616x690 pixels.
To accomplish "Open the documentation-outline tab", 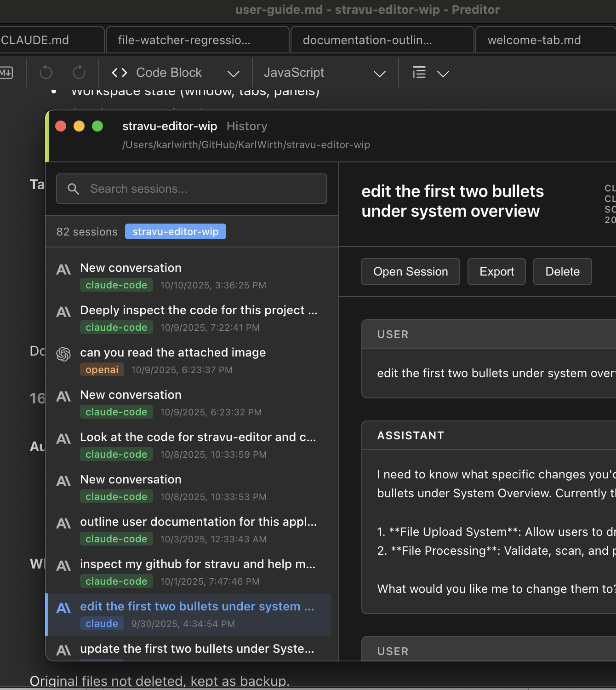I will pos(367,40).
